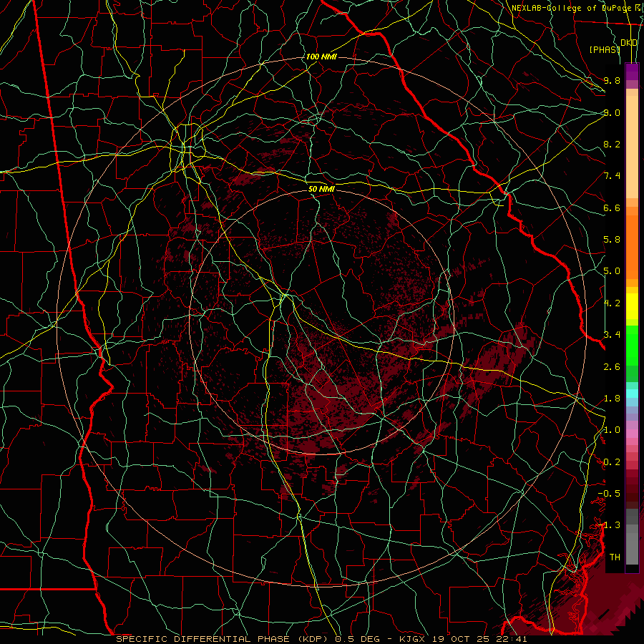Pick the cyan segment of the color bar
This screenshot has height=644, width=644.
coord(632,394)
